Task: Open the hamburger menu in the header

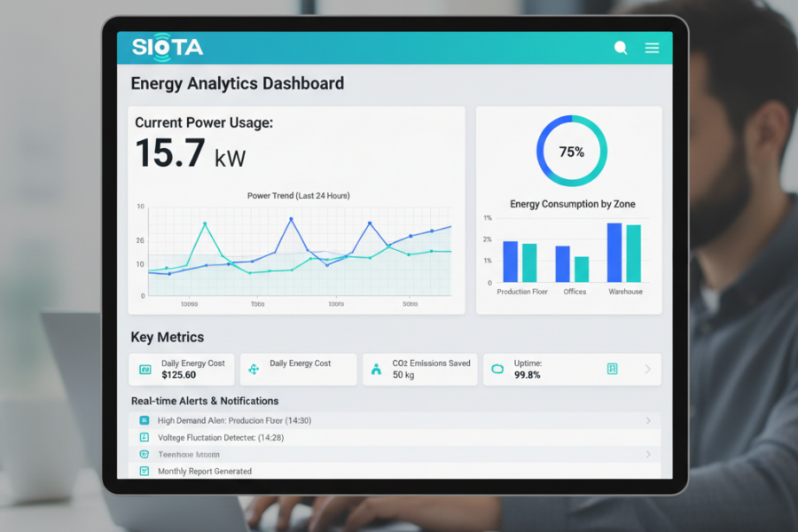Action: (x=652, y=48)
